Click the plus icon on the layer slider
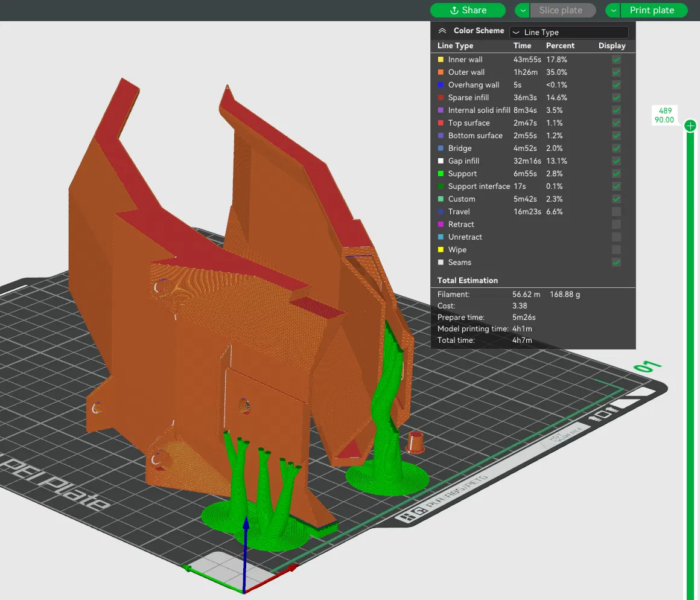 [690, 126]
